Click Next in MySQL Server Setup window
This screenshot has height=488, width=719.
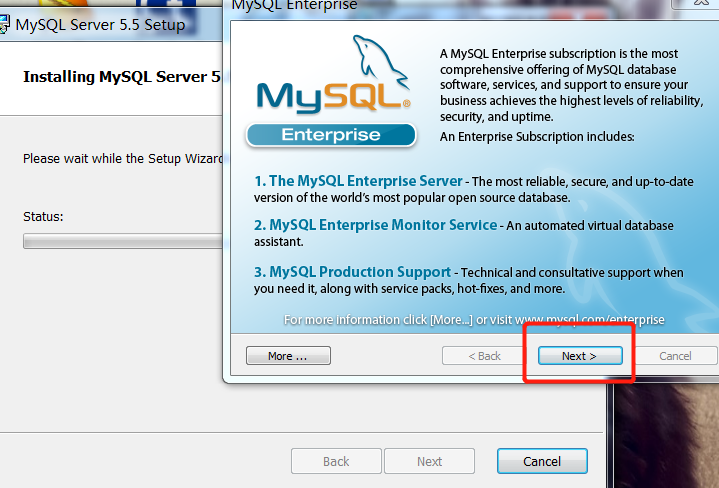(429, 461)
